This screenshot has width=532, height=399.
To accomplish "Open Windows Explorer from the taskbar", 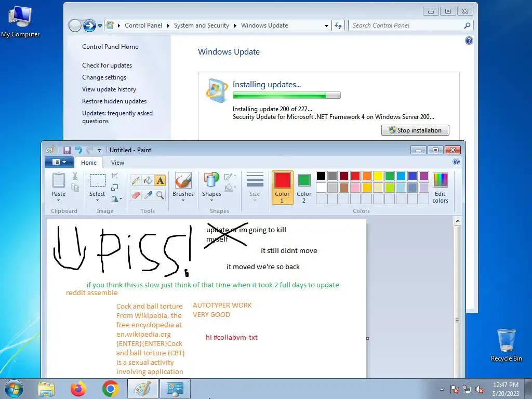I will (x=46, y=389).
